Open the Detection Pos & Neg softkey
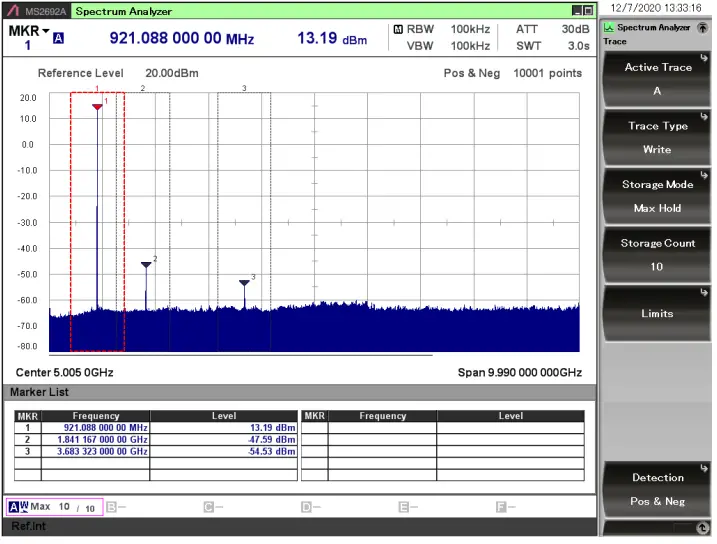 [657, 489]
